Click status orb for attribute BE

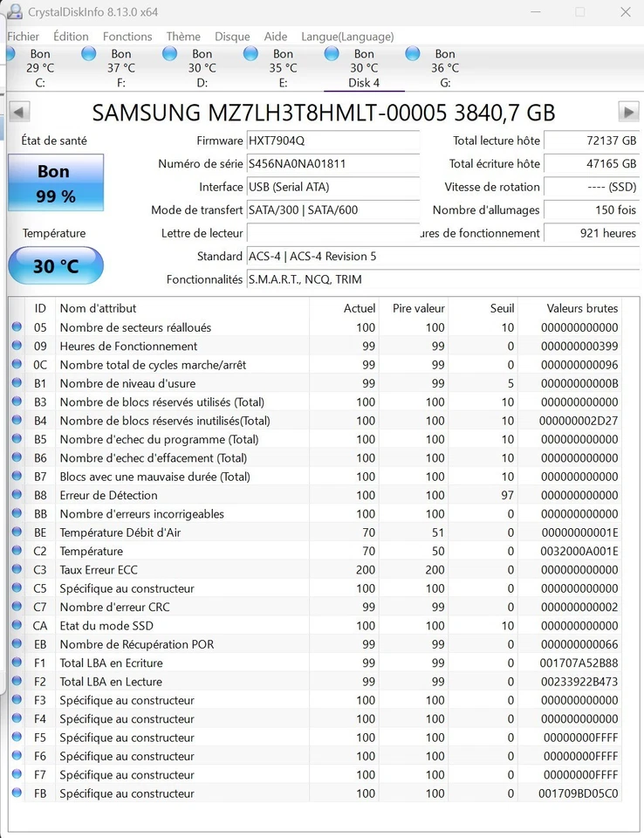pos(17,532)
